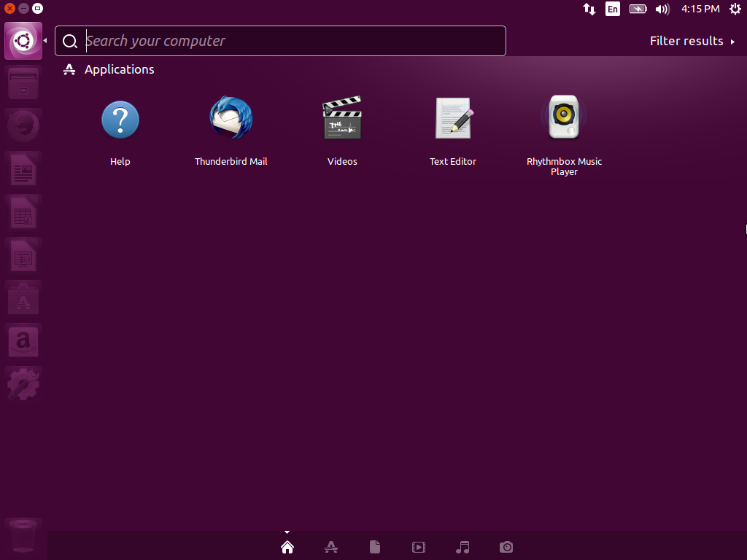This screenshot has width=747, height=560.
Task: Open System Settings from the launcher
Action: (x=23, y=384)
